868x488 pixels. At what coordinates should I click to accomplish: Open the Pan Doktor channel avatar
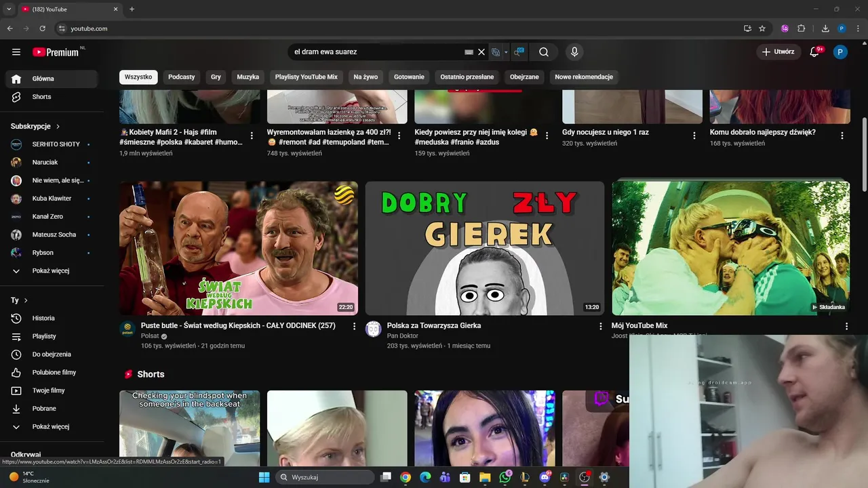coord(374,329)
